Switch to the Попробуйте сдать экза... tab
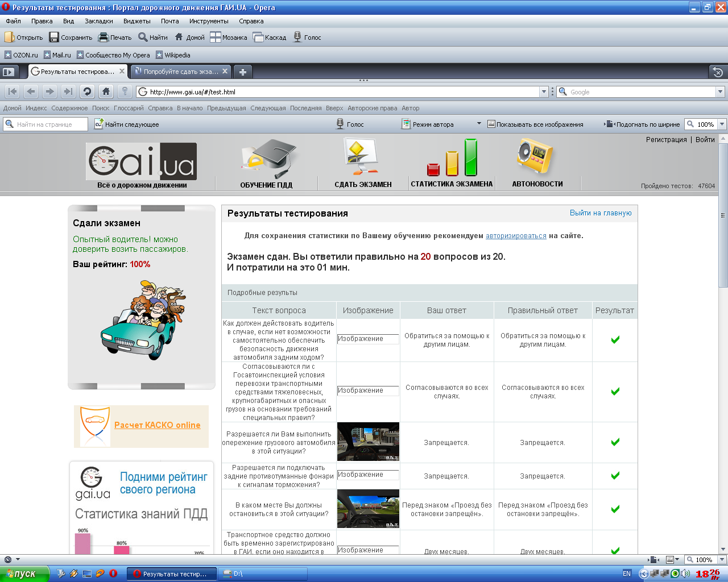728x582 pixels. (180, 72)
